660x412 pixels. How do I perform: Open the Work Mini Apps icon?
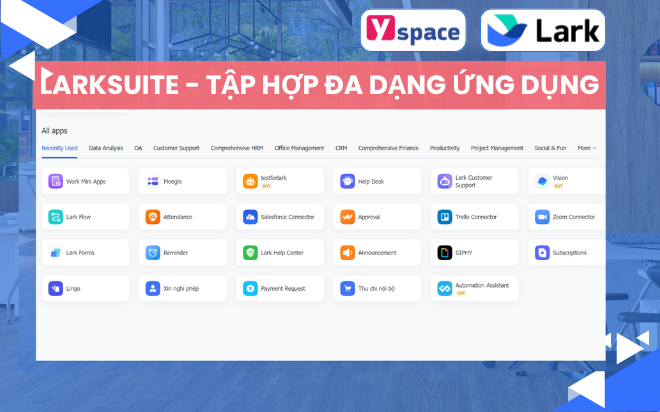click(55, 181)
